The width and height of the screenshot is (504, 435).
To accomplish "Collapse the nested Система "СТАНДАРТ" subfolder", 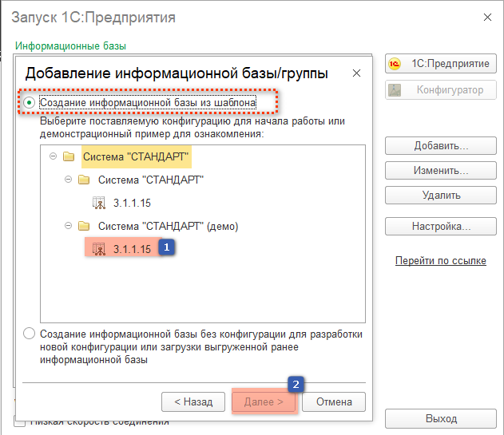I will pyautogui.click(x=68, y=180).
